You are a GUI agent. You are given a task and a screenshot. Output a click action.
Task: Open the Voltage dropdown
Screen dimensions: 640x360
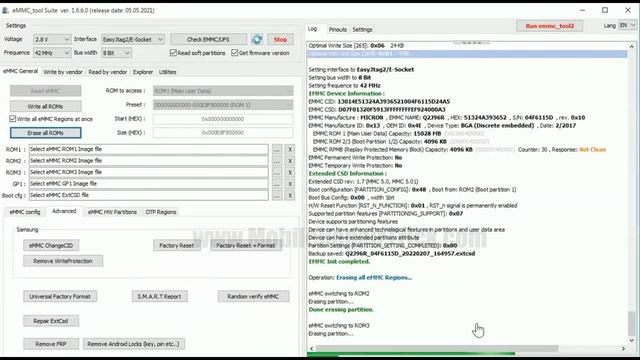pos(52,40)
